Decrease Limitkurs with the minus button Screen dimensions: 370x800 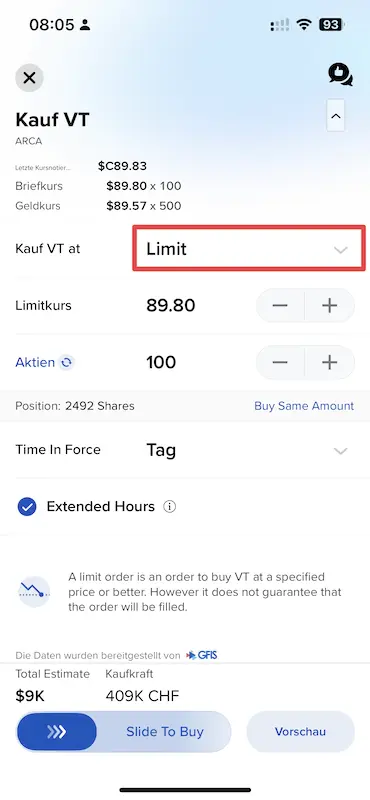(280, 306)
